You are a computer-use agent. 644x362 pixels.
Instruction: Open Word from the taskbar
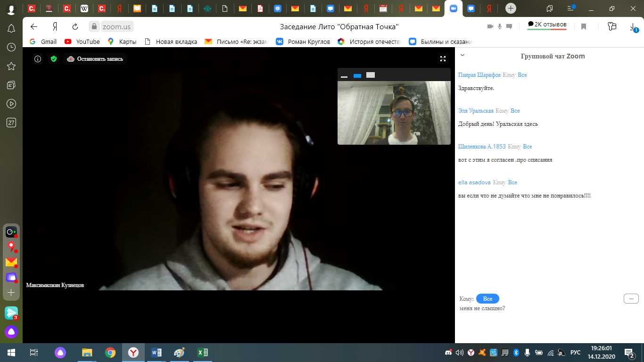[x=157, y=352]
